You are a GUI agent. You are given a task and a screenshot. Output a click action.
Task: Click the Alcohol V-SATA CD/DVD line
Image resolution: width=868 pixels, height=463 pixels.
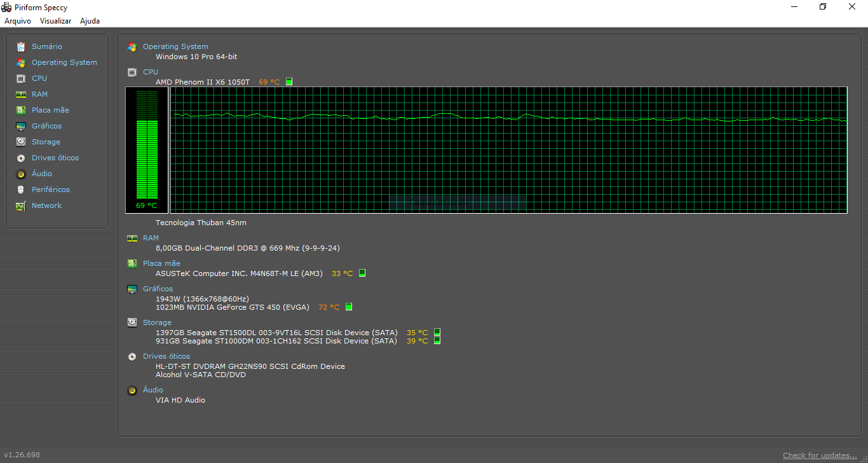pyautogui.click(x=201, y=375)
